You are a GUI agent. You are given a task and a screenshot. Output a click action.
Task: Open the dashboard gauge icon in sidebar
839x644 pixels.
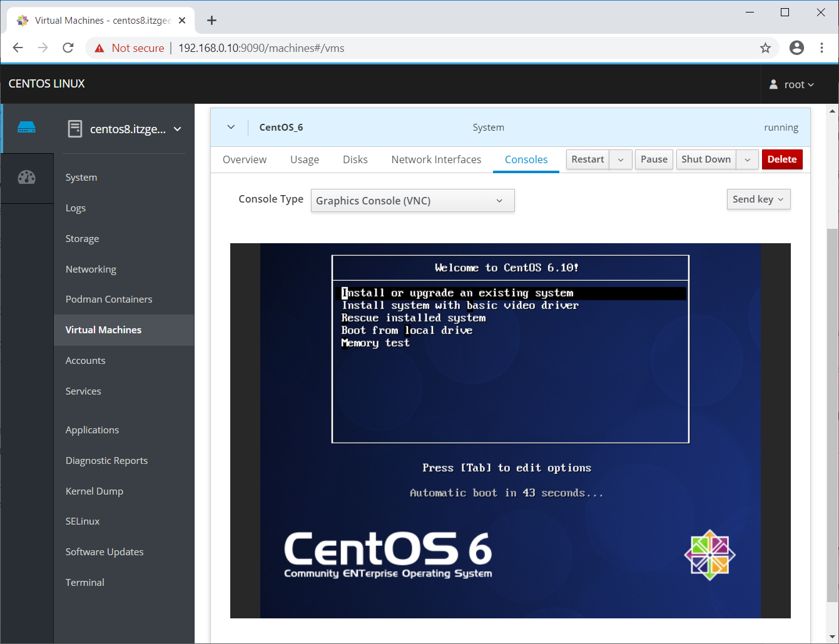[x=26, y=178]
